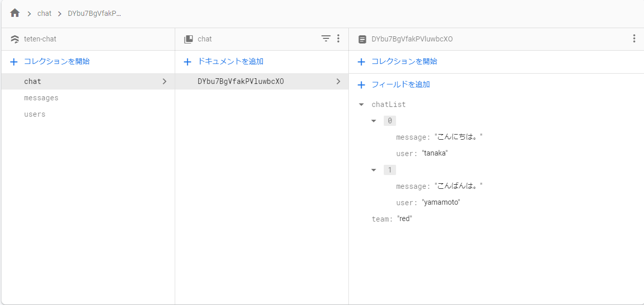The width and height of the screenshot is (644, 305).
Task: Select the messages collection
Action: 41,98
